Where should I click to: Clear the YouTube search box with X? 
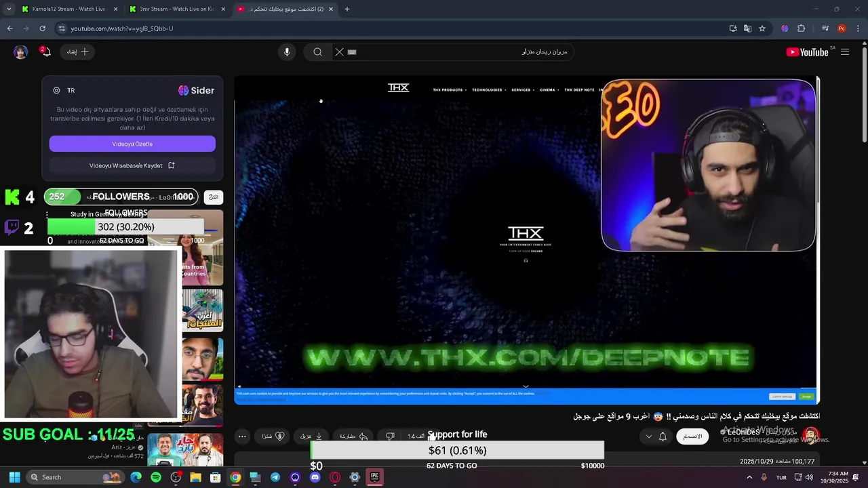(x=339, y=52)
